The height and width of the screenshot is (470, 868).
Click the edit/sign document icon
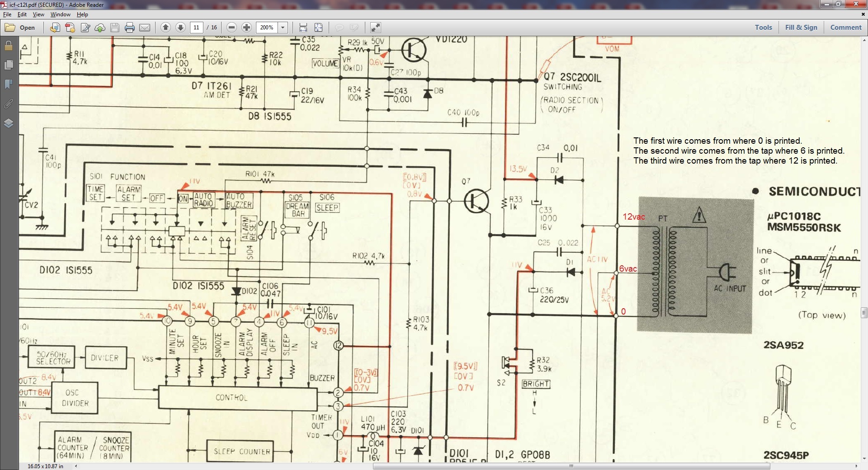(85, 28)
